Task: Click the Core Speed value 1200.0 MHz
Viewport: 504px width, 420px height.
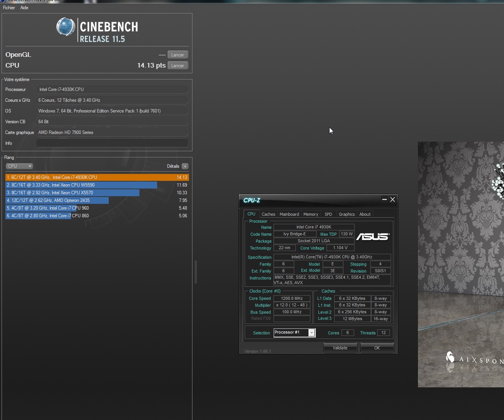Action: pyautogui.click(x=292, y=298)
